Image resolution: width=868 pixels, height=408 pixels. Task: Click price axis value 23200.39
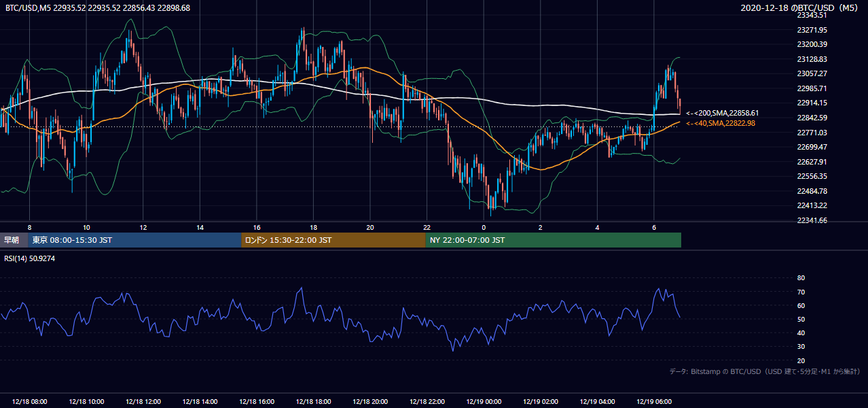(x=812, y=44)
